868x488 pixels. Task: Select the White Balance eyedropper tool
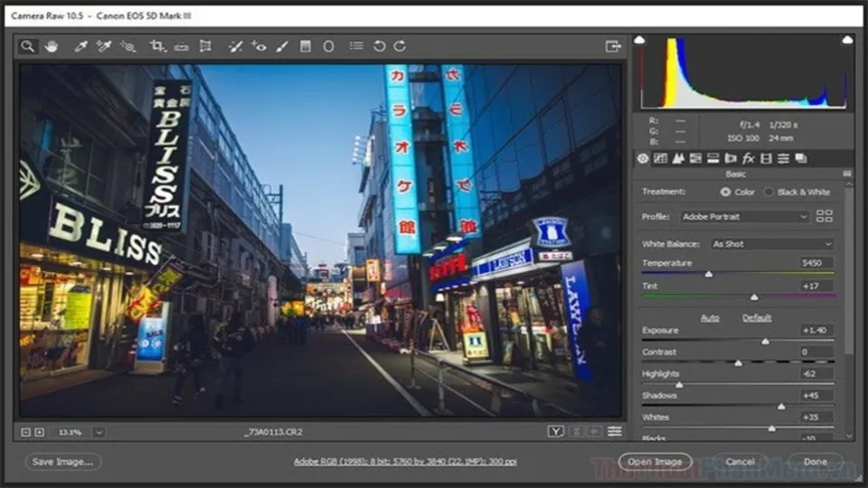pos(80,46)
